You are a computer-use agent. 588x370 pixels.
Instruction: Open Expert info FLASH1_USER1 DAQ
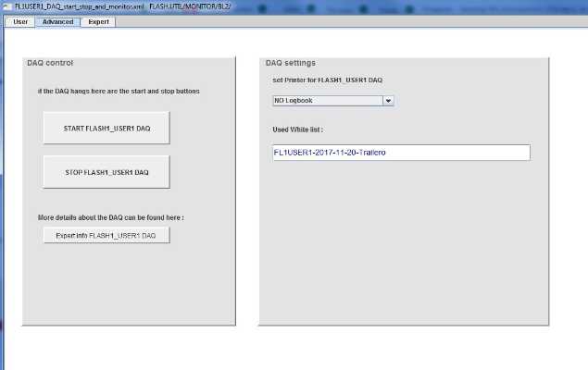coord(106,236)
